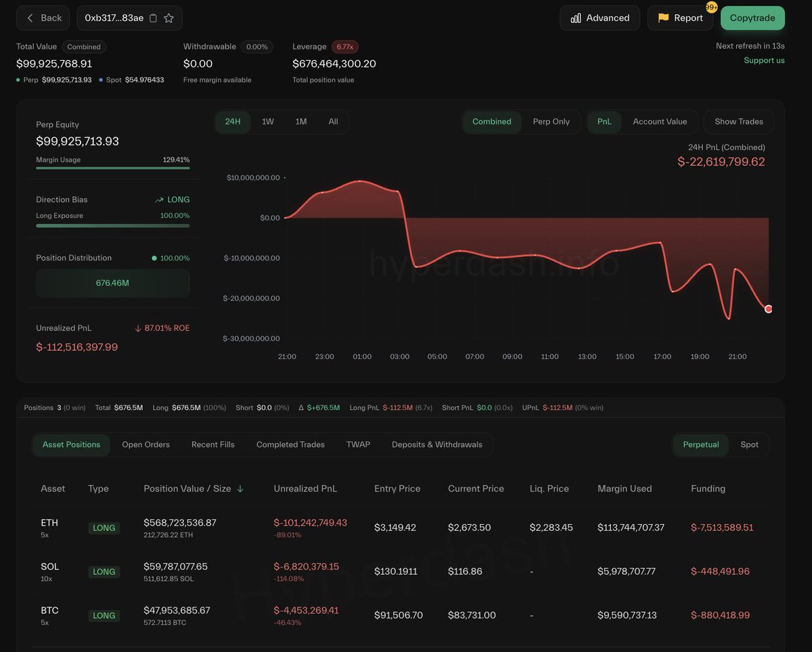
Task: Open the 99+ notification badge on Report
Action: (x=710, y=7)
